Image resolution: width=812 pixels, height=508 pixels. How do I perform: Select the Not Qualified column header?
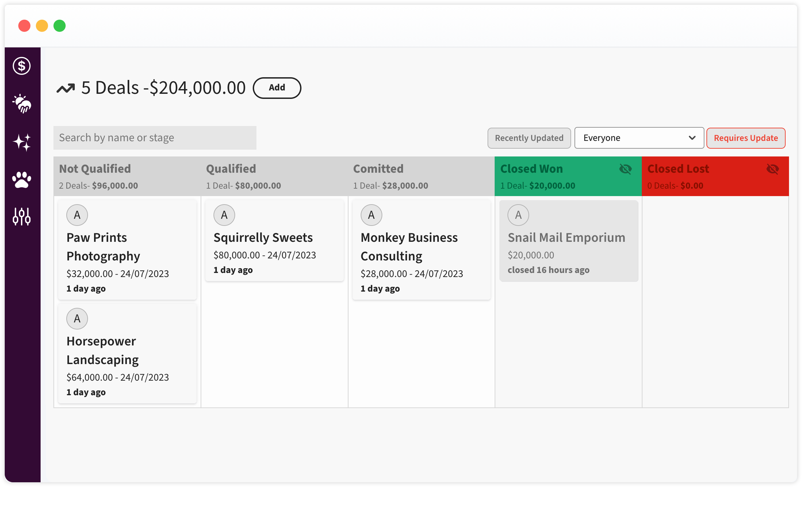(x=127, y=176)
